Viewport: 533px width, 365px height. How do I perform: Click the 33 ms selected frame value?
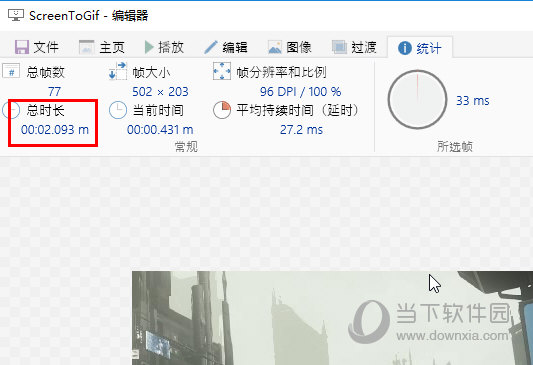coord(472,101)
